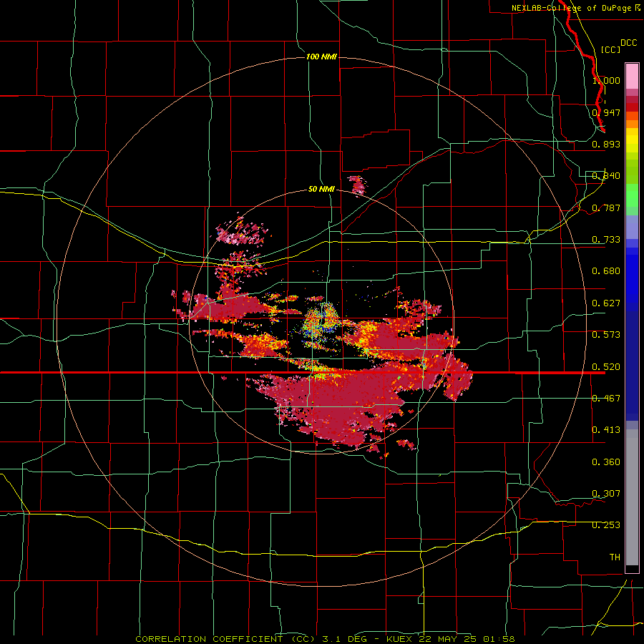The height and width of the screenshot is (644, 644).
Task: Click the 0.733 scale value
Action: (x=606, y=240)
